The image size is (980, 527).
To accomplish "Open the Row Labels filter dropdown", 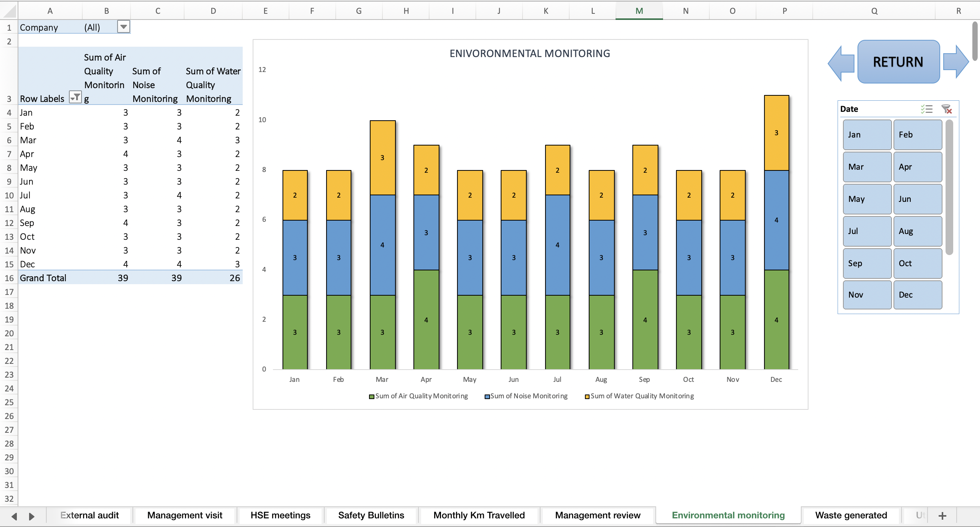I will [75, 98].
